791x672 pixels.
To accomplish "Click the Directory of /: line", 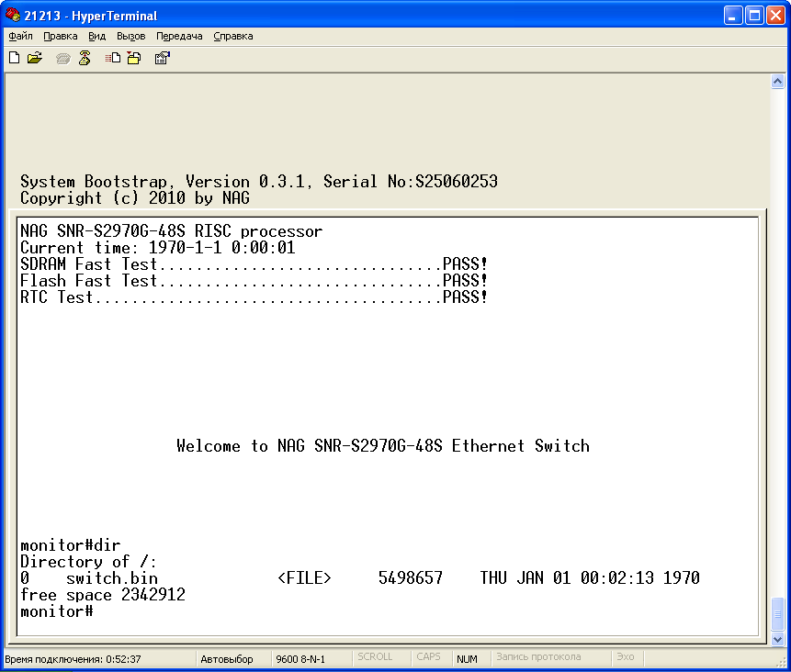I will 89,562.
